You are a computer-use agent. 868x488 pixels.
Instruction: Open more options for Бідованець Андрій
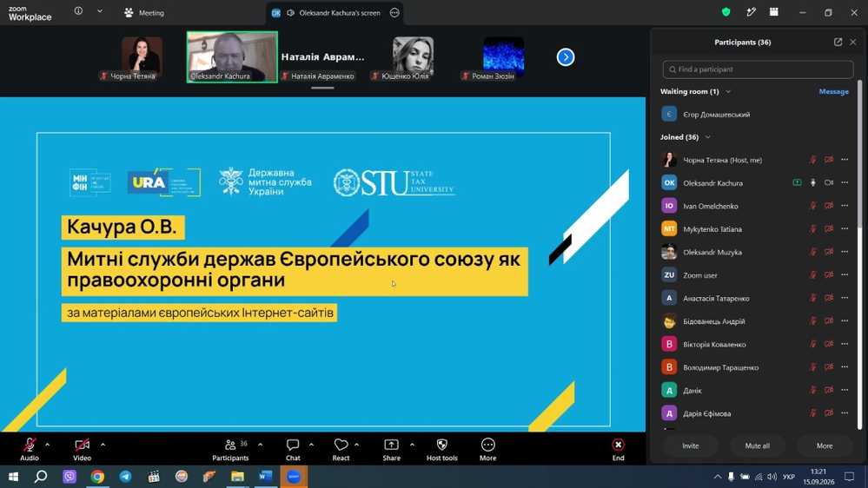point(845,321)
